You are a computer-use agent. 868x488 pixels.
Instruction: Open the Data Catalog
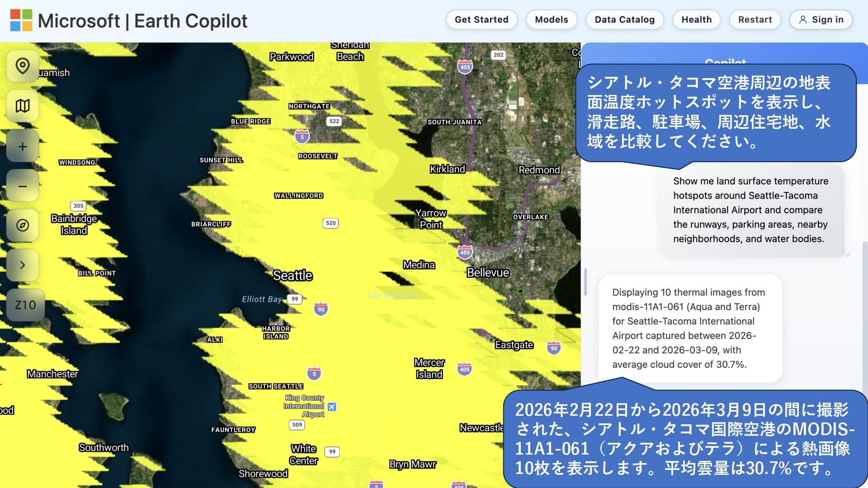624,19
